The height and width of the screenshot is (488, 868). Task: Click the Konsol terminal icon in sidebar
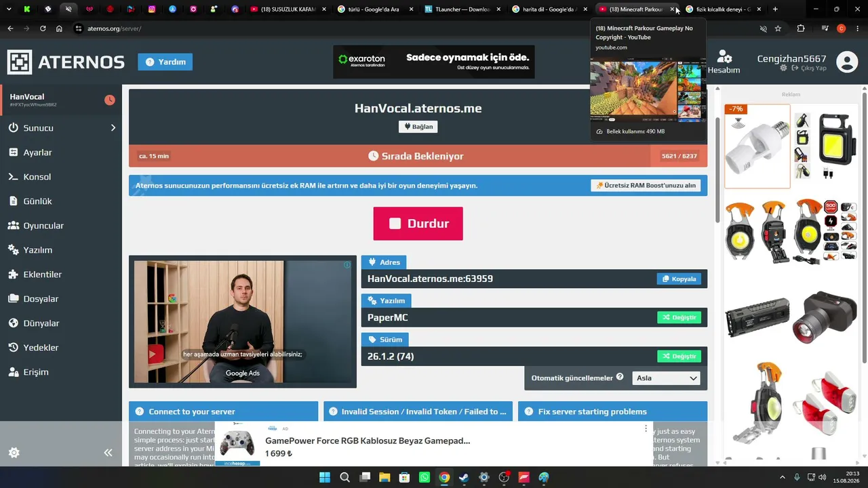click(14, 177)
